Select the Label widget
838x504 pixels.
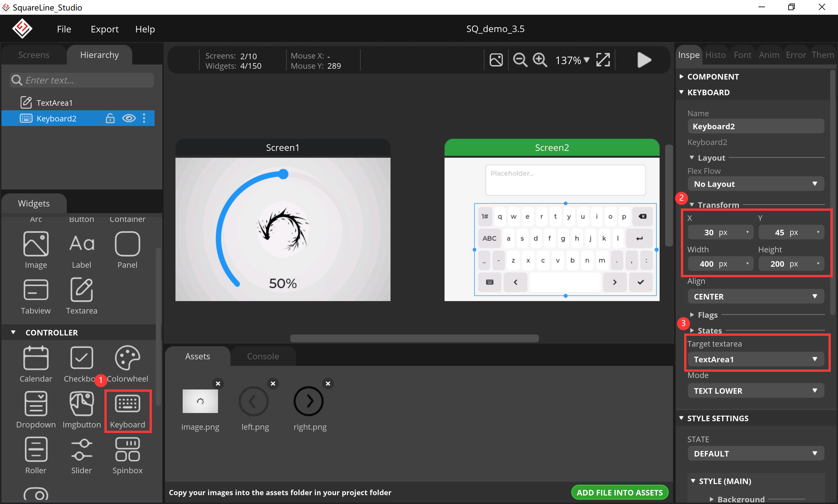click(82, 250)
